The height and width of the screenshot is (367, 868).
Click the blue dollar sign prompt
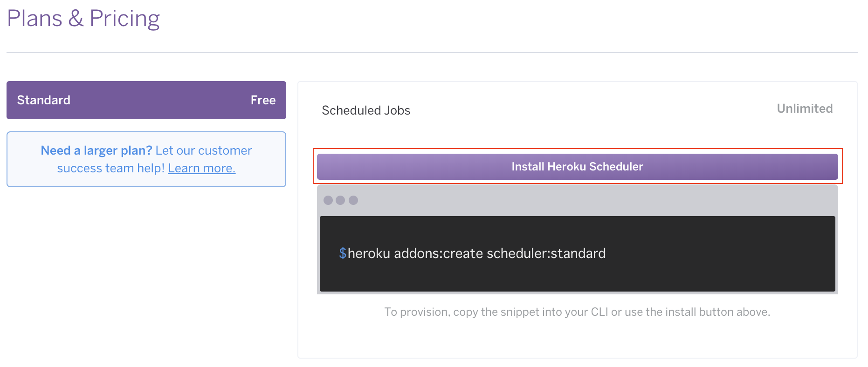coord(343,253)
